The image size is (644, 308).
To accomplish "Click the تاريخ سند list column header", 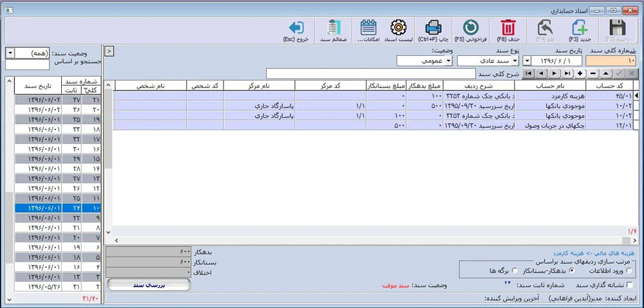I will point(38,86).
